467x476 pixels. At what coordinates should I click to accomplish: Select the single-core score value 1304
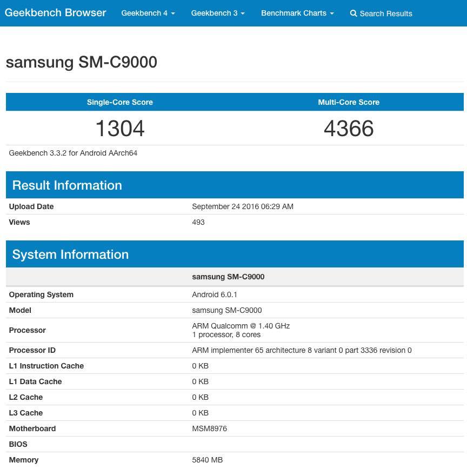click(x=120, y=129)
